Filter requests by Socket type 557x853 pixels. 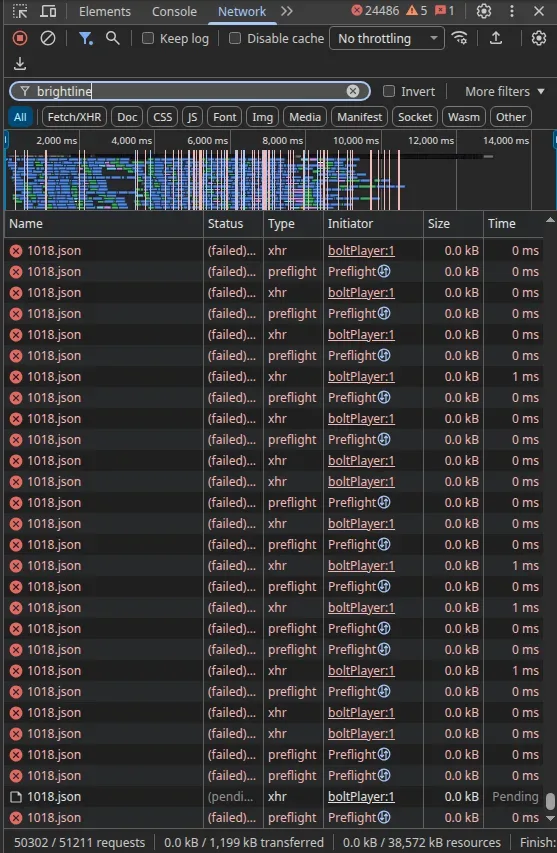click(414, 117)
